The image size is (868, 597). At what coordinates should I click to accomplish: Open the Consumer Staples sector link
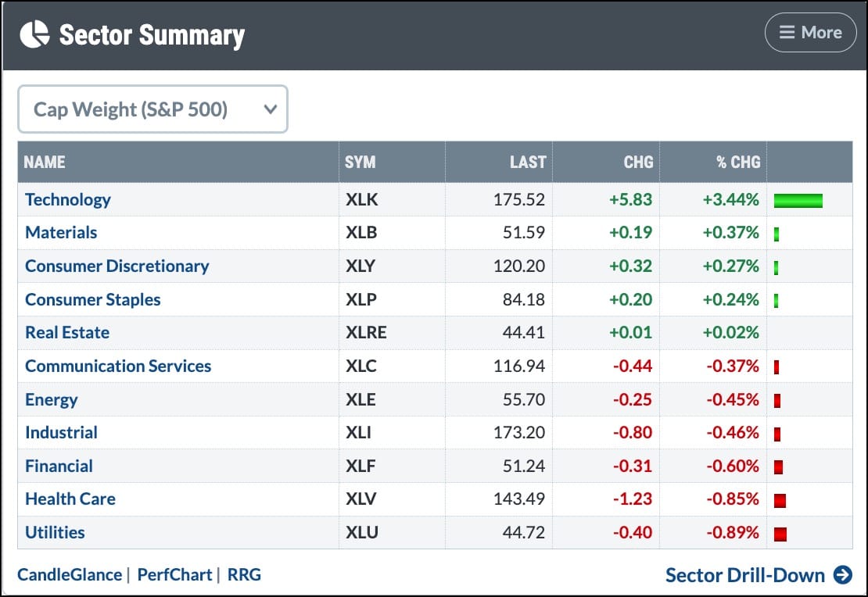click(x=92, y=299)
